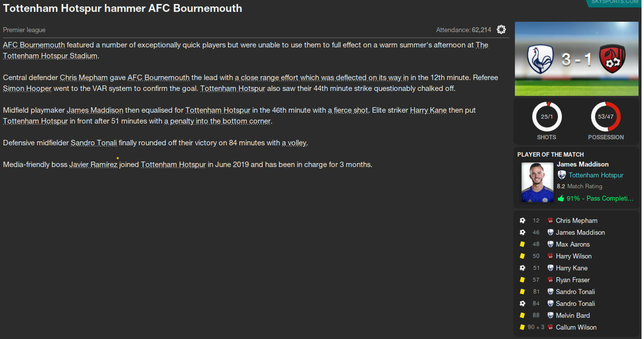
Task: Click the Shots 25/1 donut chart
Action: [x=546, y=117]
